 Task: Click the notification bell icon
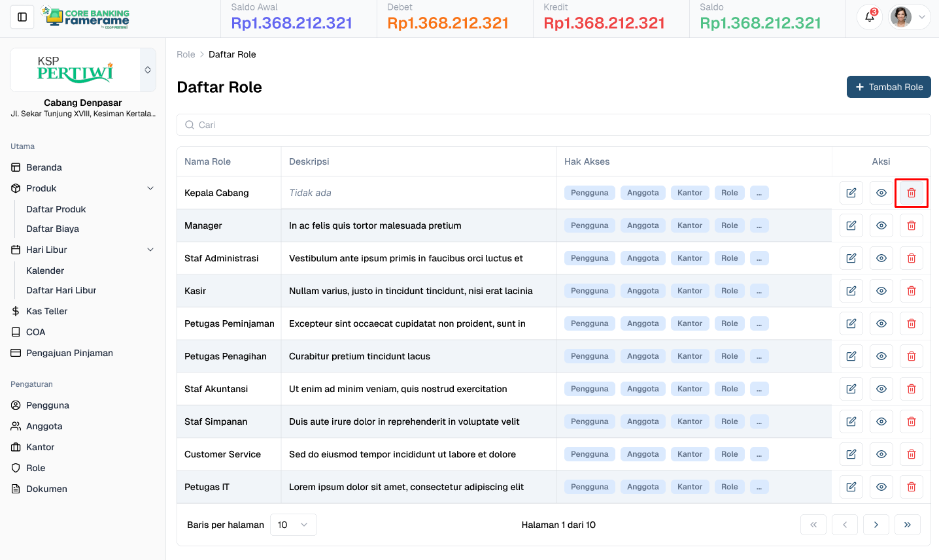pyautogui.click(x=869, y=16)
